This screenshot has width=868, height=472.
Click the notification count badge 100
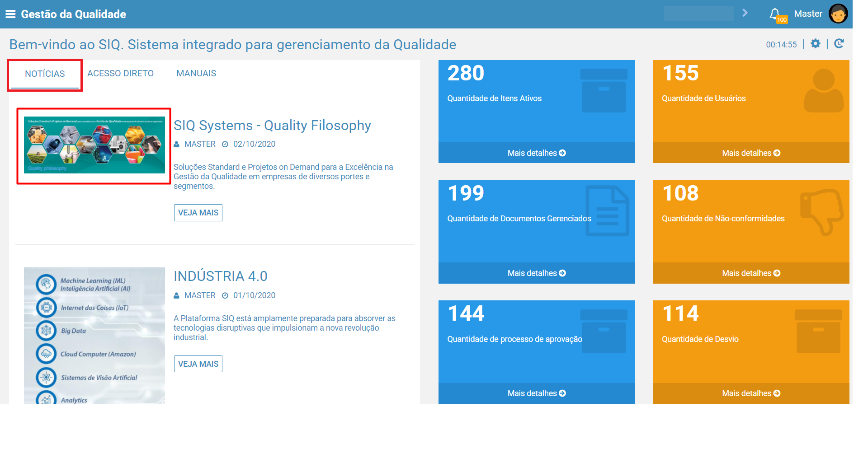tap(782, 19)
